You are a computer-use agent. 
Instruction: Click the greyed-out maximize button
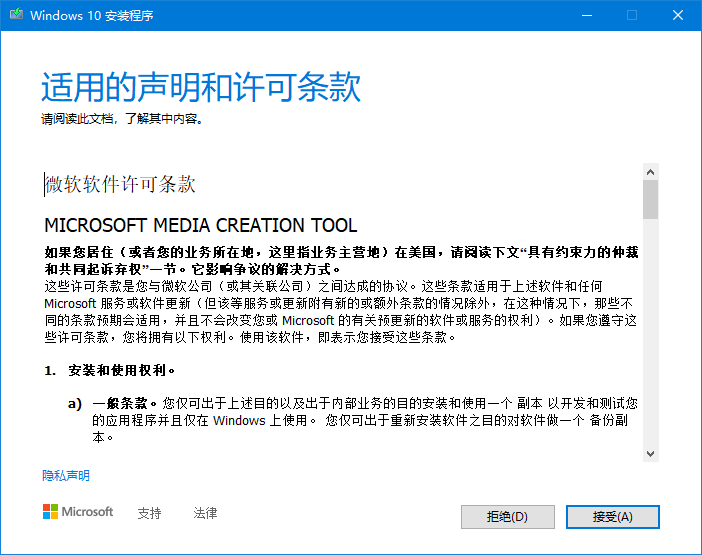click(x=631, y=15)
